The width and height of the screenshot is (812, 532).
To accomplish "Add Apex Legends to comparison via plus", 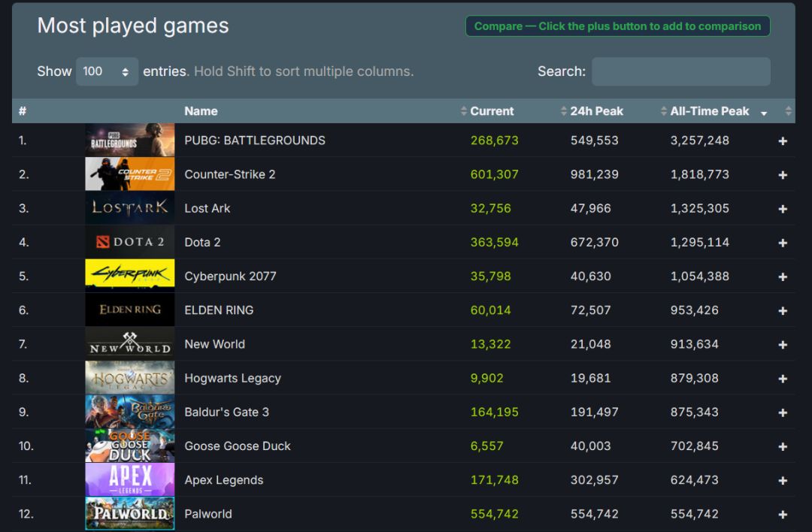I will [783, 481].
